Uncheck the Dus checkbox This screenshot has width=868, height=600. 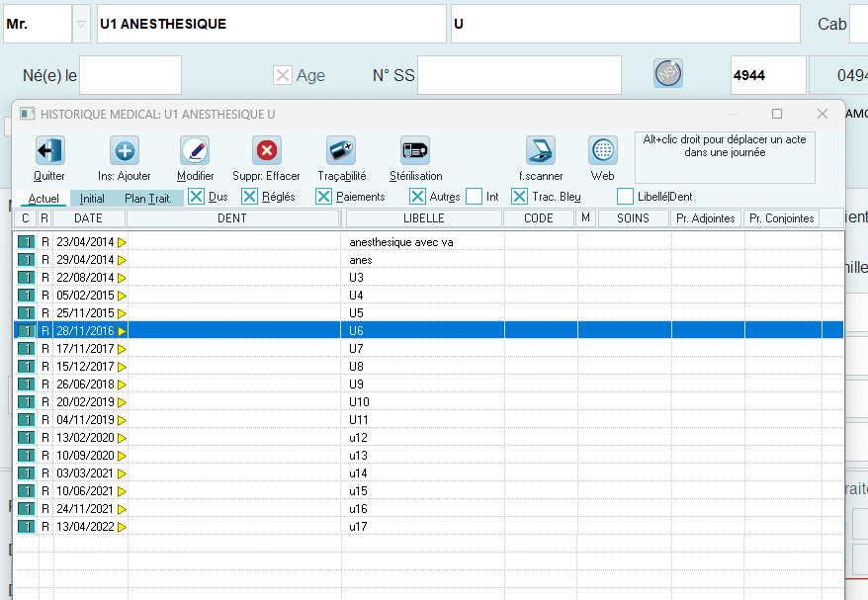click(197, 197)
